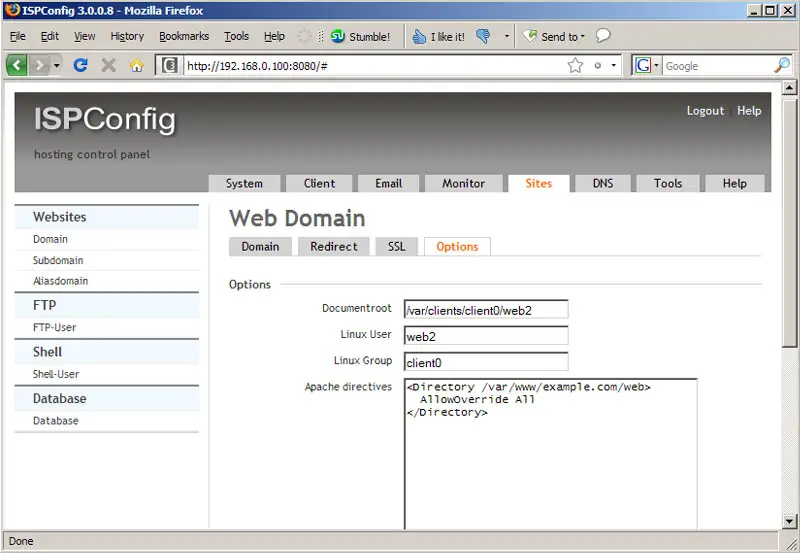The width and height of the screenshot is (800, 553).
Task: Switch to the DNS tab
Action: click(603, 183)
